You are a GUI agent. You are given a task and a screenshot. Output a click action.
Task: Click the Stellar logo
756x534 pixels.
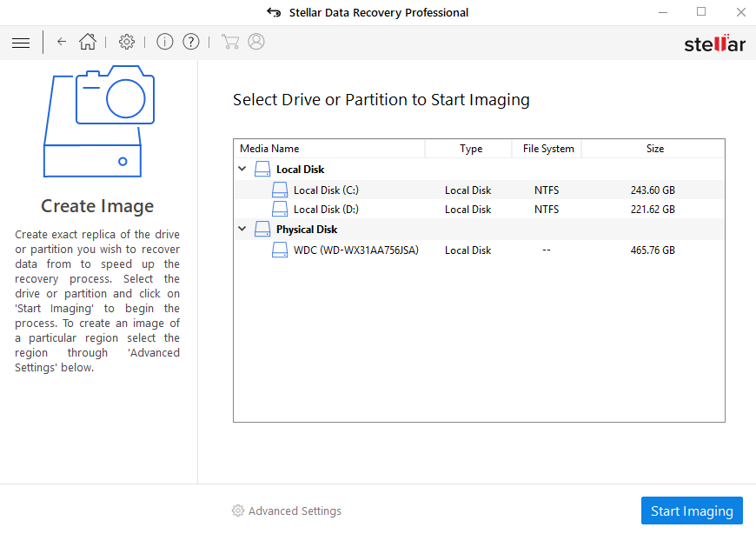click(x=714, y=43)
